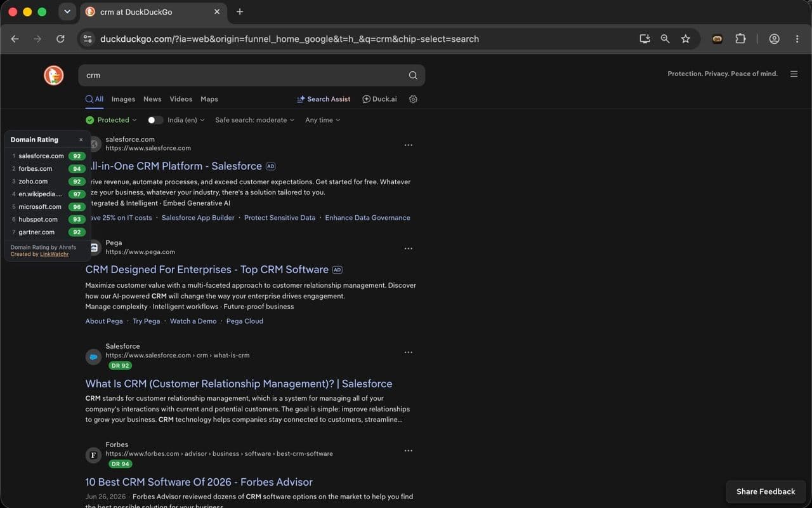Switch to the Maps tab
Image resolution: width=812 pixels, height=508 pixels.
tap(209, 99)
